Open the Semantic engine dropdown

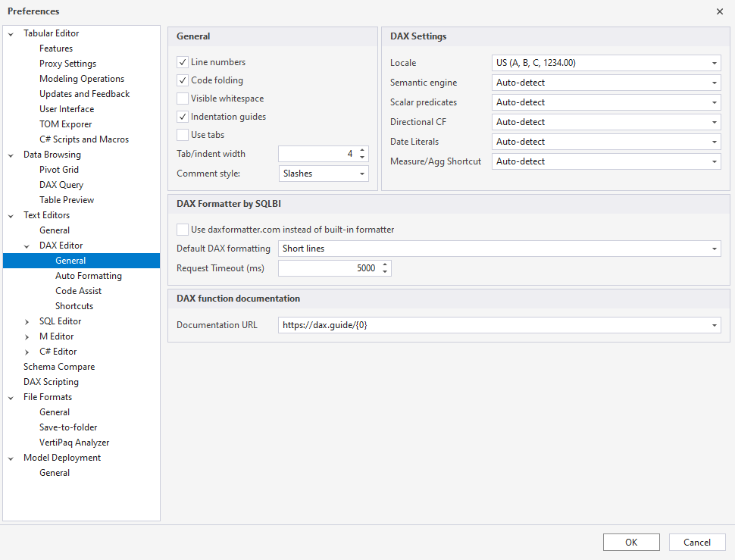tap(713, 82)
